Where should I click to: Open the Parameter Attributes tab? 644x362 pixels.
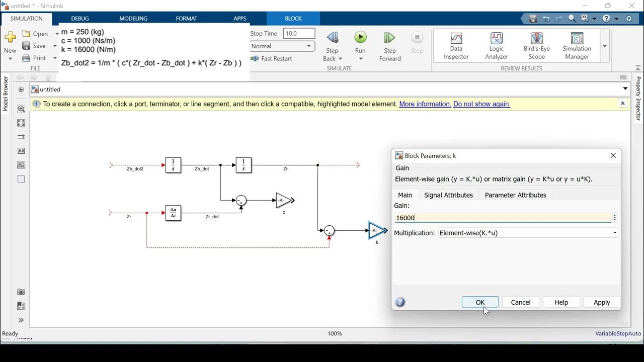pos(515,195)
